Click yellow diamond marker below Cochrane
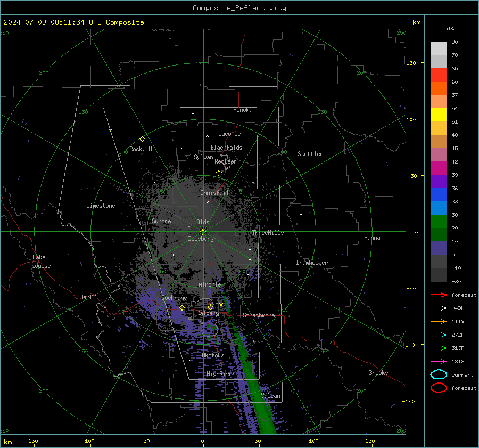This screenshot has height=448, width=479. [x=182, y=307]
